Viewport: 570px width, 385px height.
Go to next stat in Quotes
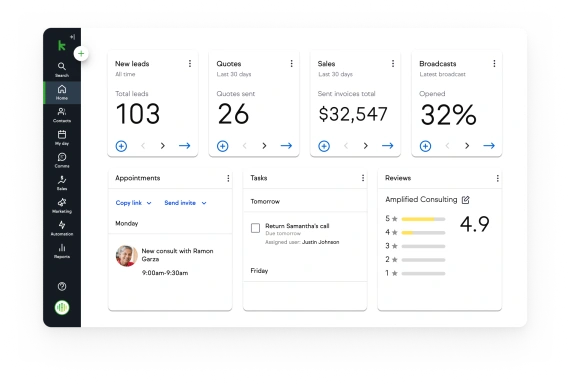point(264,146)
